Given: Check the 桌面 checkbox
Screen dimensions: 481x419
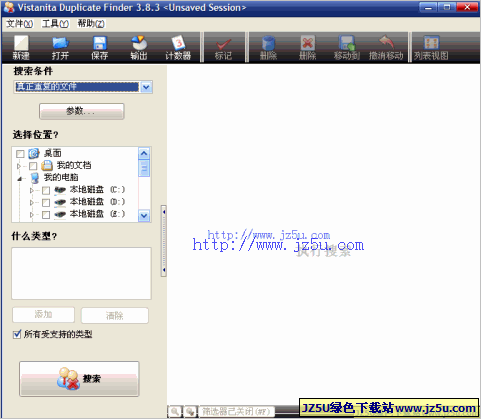Looking at the screenshot, I should pyautogui.click(x=20, y=154).
